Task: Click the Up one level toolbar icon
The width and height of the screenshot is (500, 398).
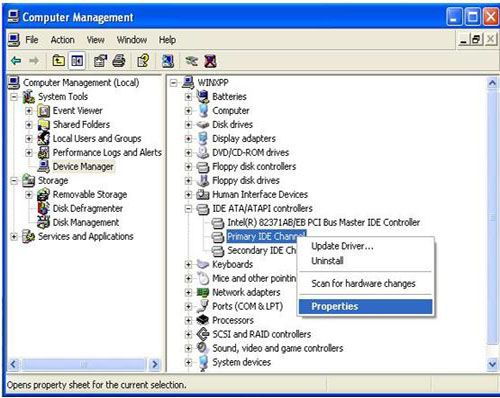Action: pyautogui.click(x=59, y=61)
